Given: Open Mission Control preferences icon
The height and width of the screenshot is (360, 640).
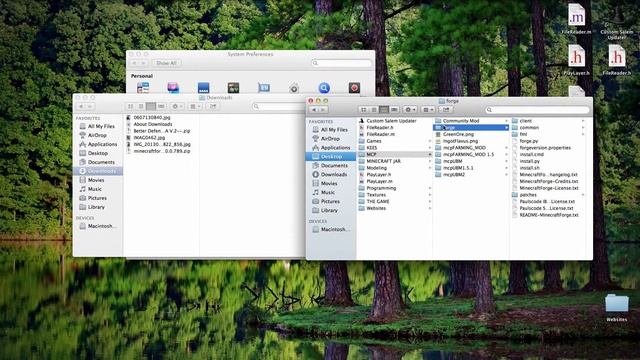Looking at the screenshot, I should (x=233, y=87).
